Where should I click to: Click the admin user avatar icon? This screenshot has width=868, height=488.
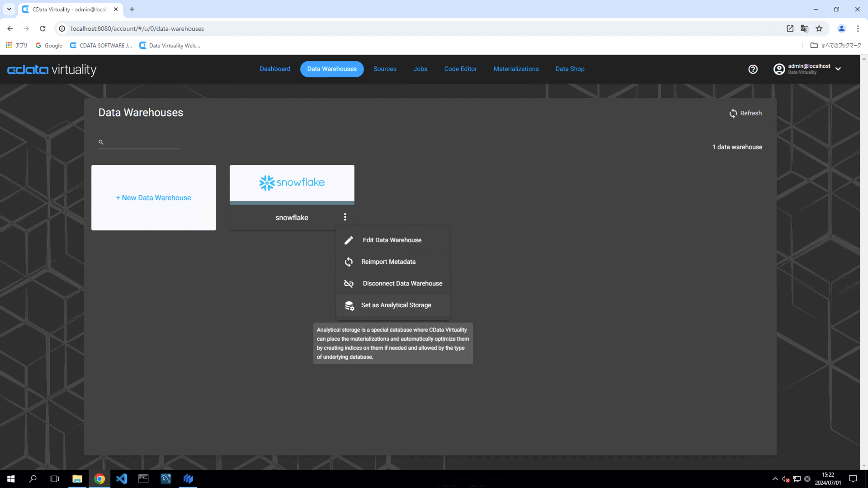click(x=779, y=69)
